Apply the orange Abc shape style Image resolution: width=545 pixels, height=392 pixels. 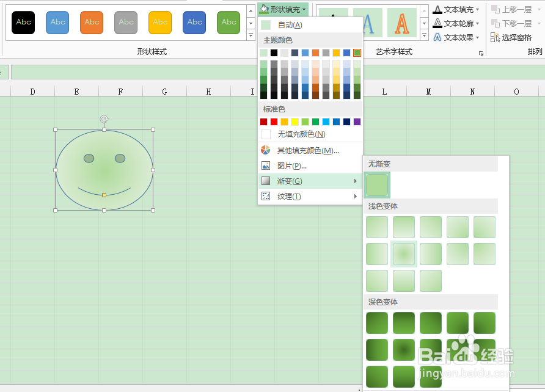[92, 22]
